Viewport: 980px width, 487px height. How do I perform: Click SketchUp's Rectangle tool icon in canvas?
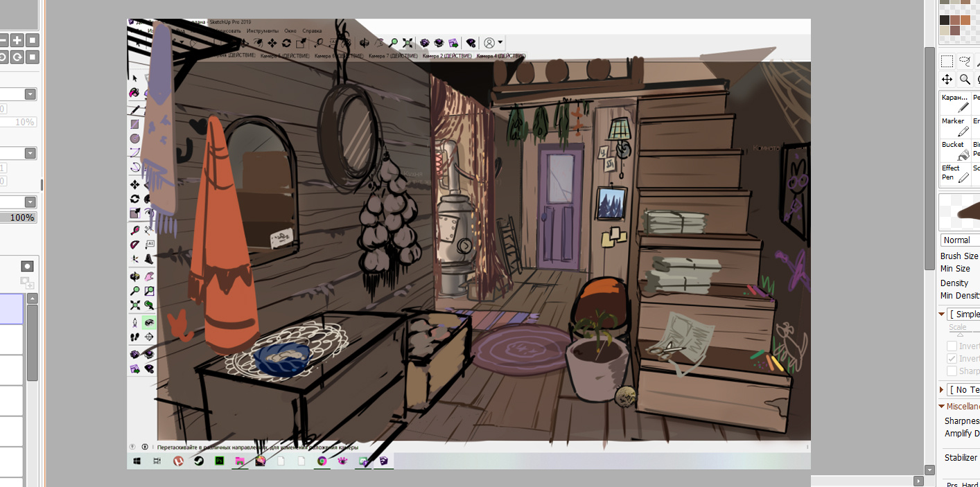(134, 124)
